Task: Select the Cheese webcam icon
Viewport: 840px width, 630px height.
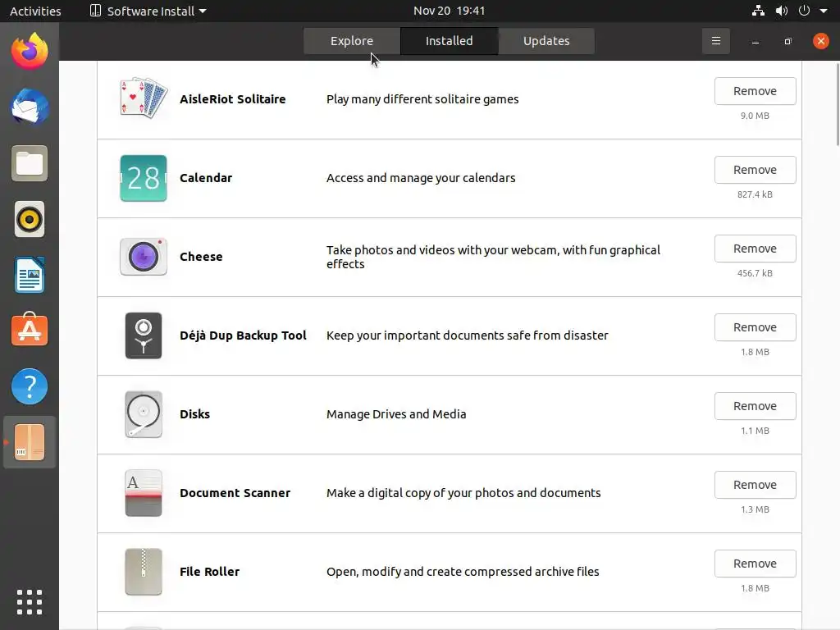Action: tap(144, 257)
